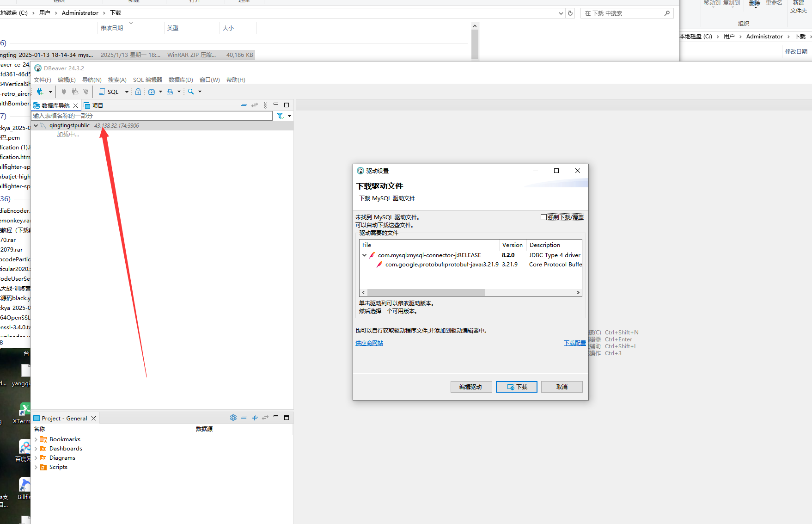Click the Explorer search box 在 下载 中搜索

pos(627,13)
